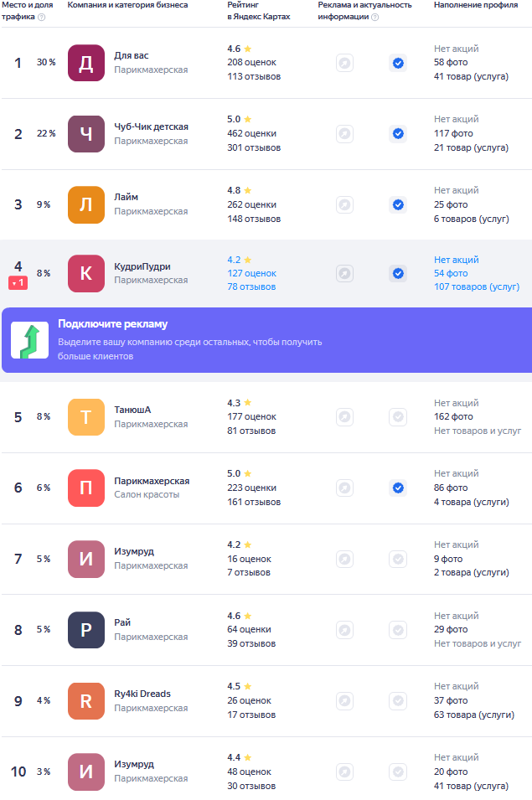Click the Подключите рекламу banner

[x=266, y=340]
